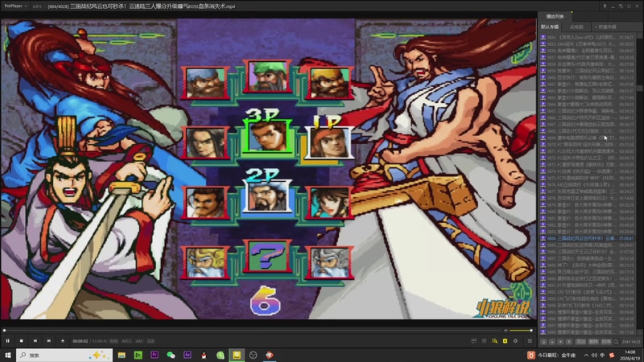This screenshot has width=644, height=362.
Task: Select playlist entry 0667
Action: click(588, 125)
